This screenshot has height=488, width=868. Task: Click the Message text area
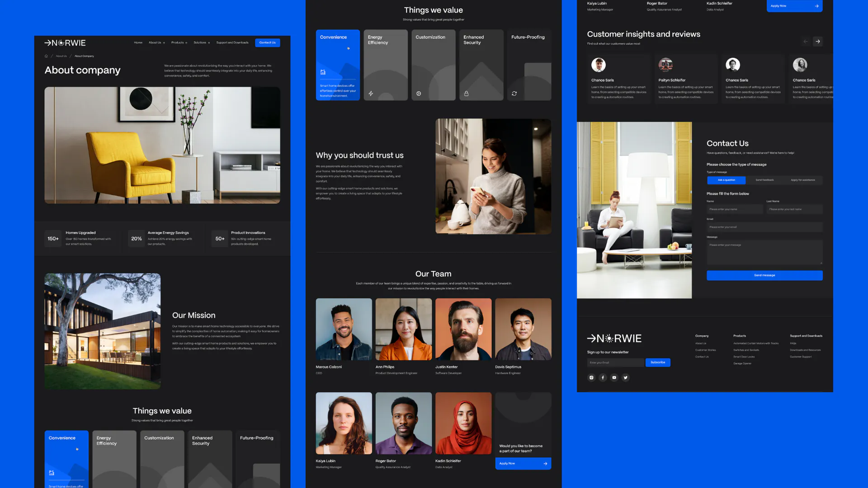(x=764, y=253)
